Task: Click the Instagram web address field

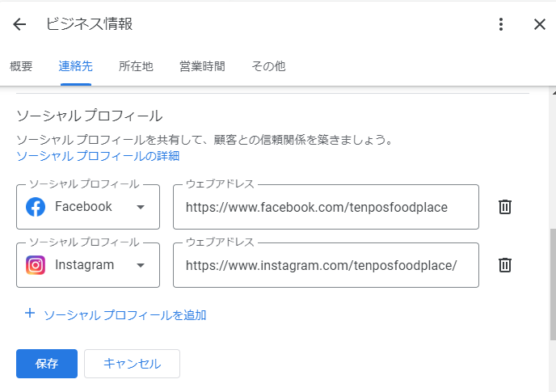Action: 326,265
